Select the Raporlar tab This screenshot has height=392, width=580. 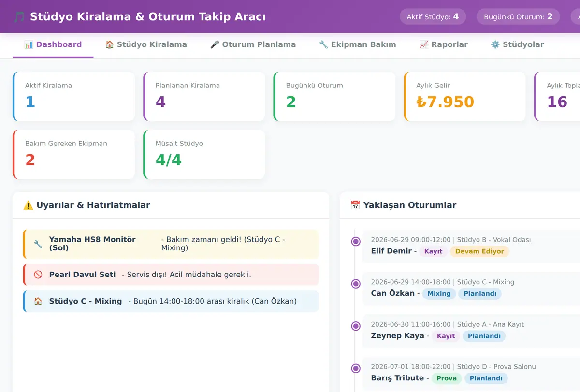coord(444,45)
